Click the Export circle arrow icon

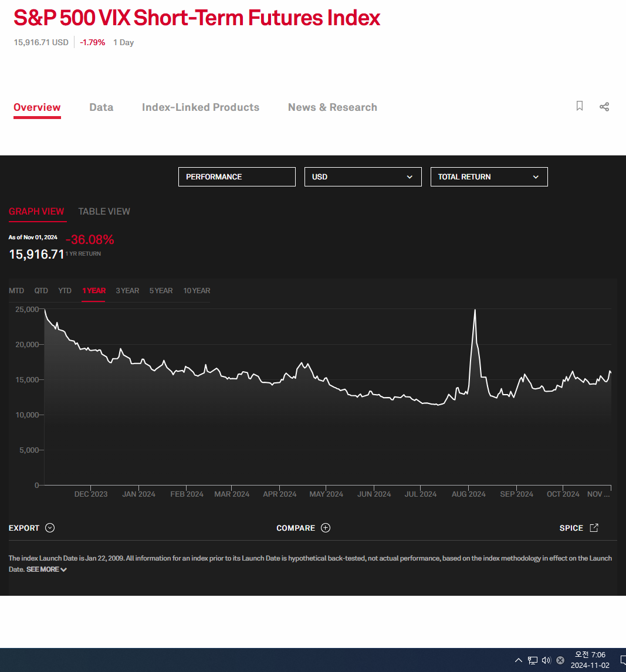[50, 528]
